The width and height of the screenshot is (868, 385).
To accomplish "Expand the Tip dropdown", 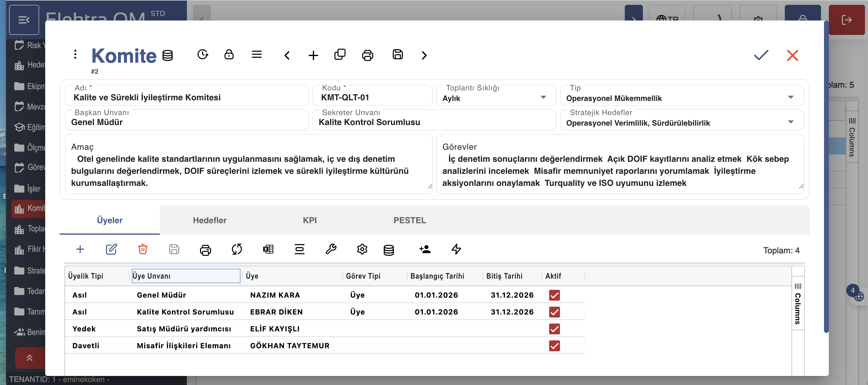I will [791, 97].
